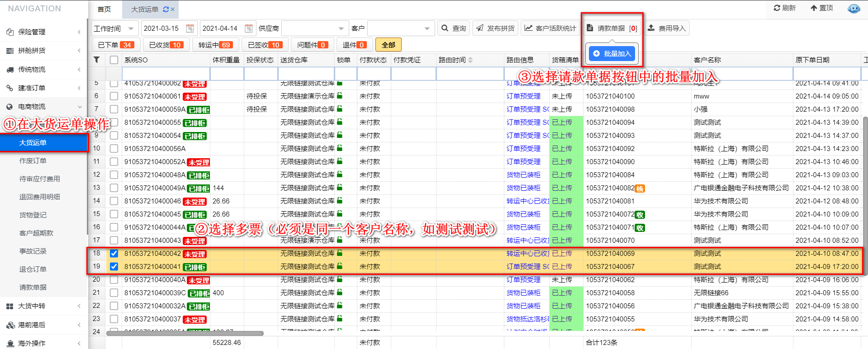Click the 查询 search button
This screenshot has width=868, height=349.
pos(454,28)
